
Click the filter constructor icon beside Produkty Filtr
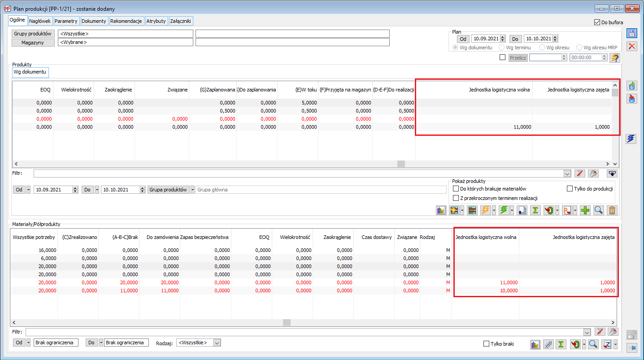[x=593, y=173]
